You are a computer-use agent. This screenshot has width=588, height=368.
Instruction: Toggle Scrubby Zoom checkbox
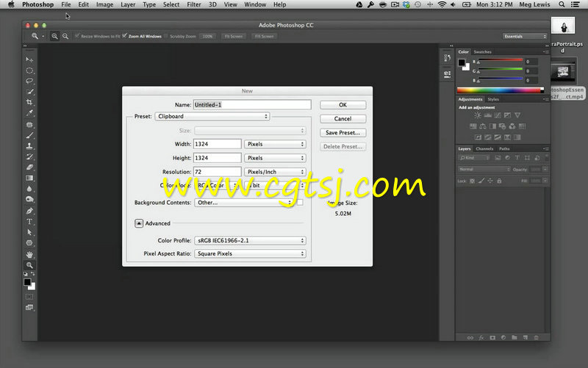(x=166, y=36)
